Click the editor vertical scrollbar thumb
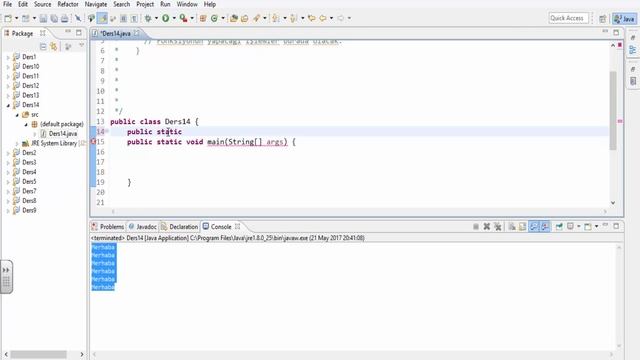Viewport: 640px width, 360px height. click(x=613, y=110)
